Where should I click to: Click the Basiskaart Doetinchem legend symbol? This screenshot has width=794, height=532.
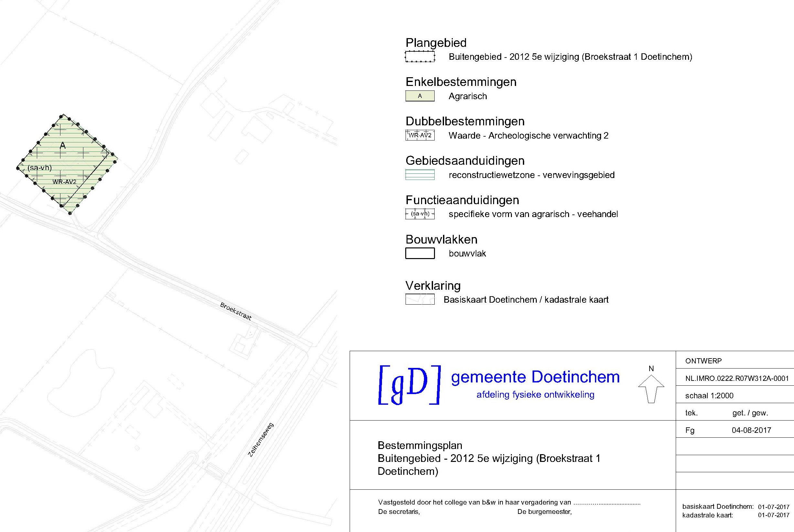pyautogui.click(x=420, y=299)
